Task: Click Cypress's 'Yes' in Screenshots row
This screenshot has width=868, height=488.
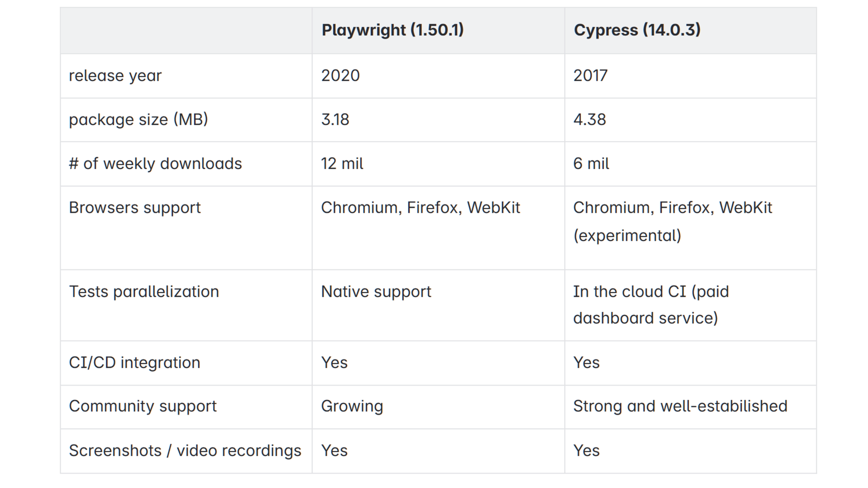Action: coord(586,451)
